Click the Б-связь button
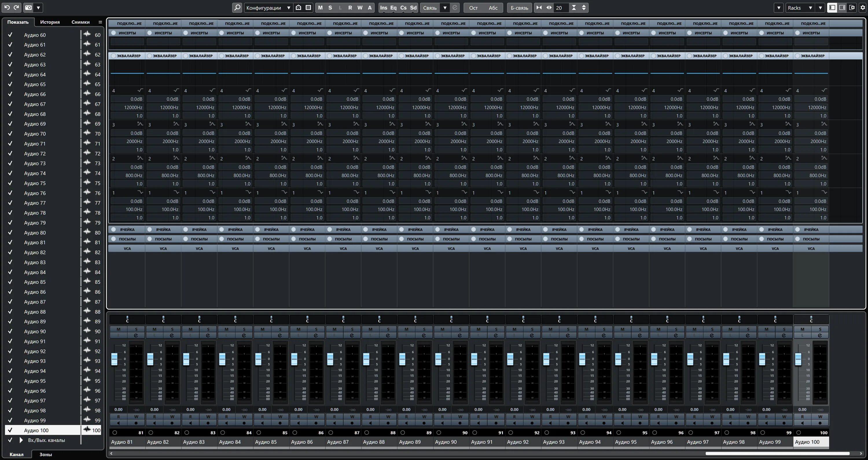868x460 pixels. click(519, 8)
